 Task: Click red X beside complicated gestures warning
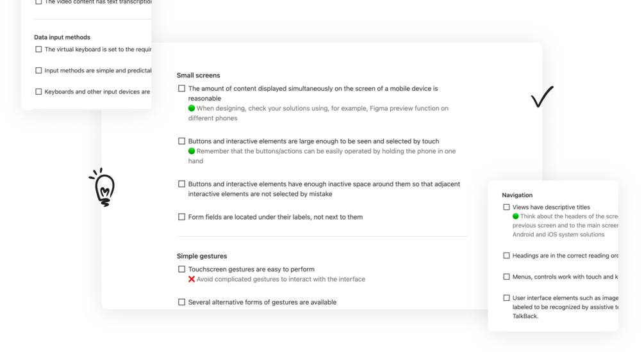(192, 279)
